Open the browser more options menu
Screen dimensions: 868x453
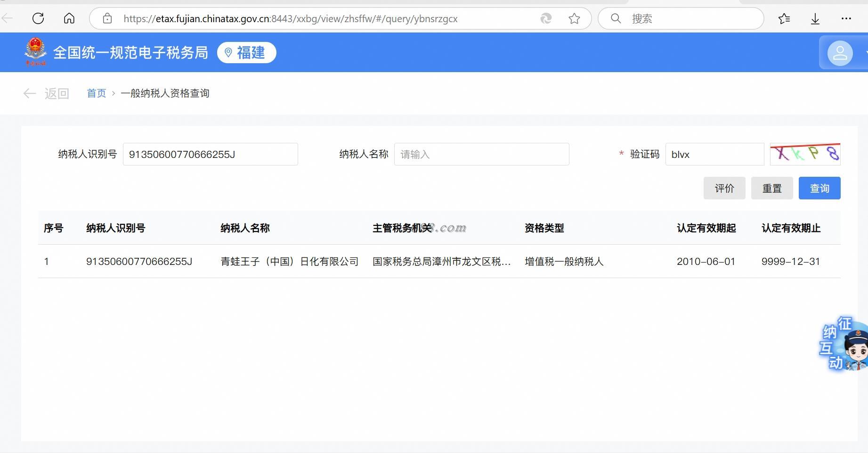(846, 18)
